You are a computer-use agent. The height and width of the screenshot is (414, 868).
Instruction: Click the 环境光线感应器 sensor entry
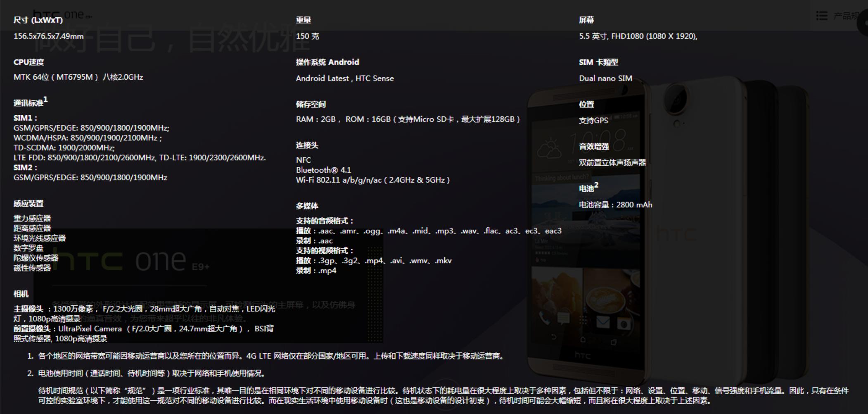[x=40, y=238]
